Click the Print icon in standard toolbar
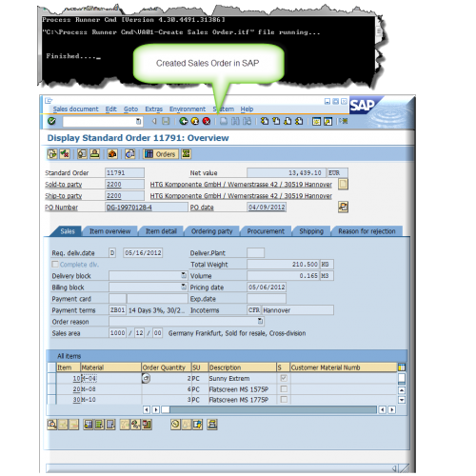The width and height of the screenshot is (476, 476). 224,121
